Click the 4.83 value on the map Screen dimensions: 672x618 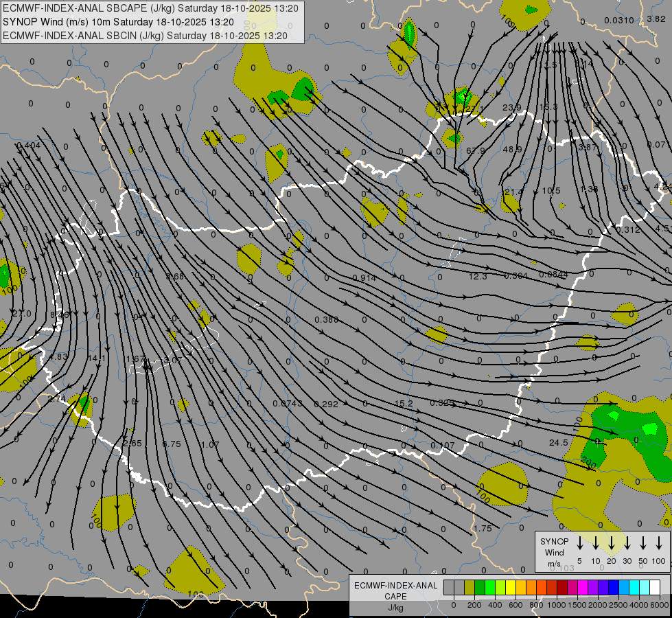pos(58,357)
